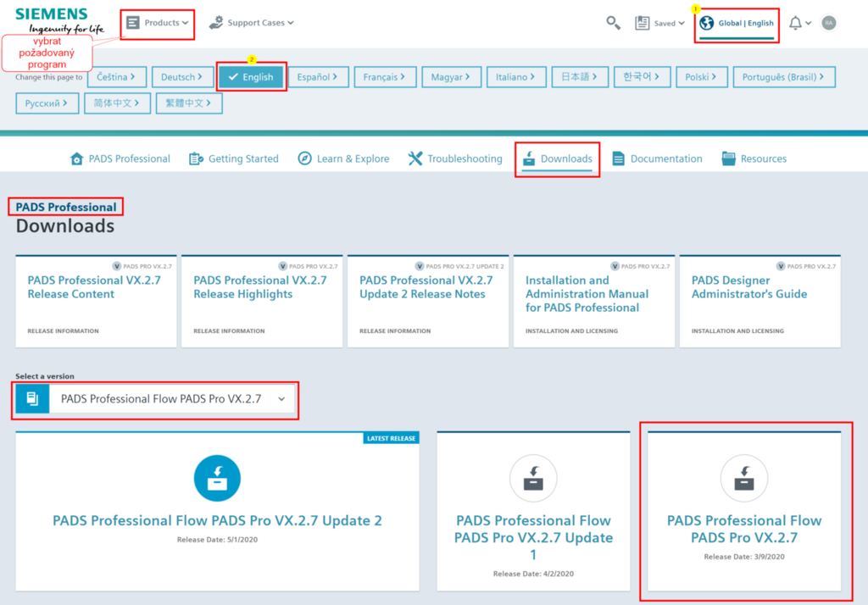Click Release Date: 3/9/2020 text
The width and height of the screenshot is (868, 605).
click(744, 557)
